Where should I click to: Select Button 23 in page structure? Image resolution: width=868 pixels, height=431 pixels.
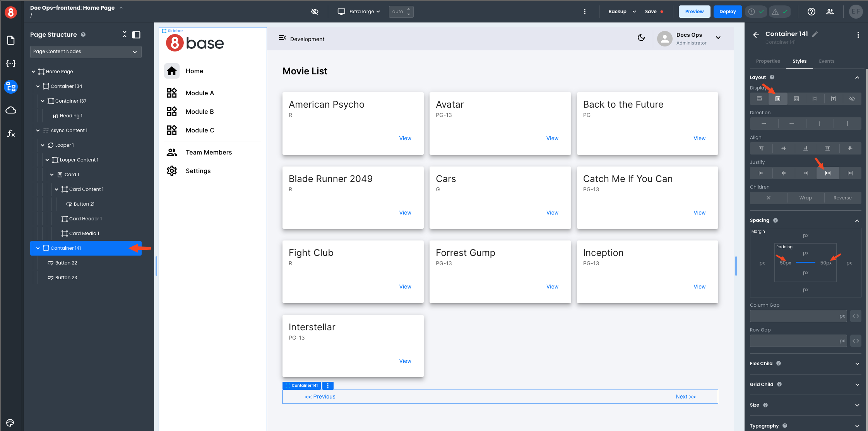66,278
